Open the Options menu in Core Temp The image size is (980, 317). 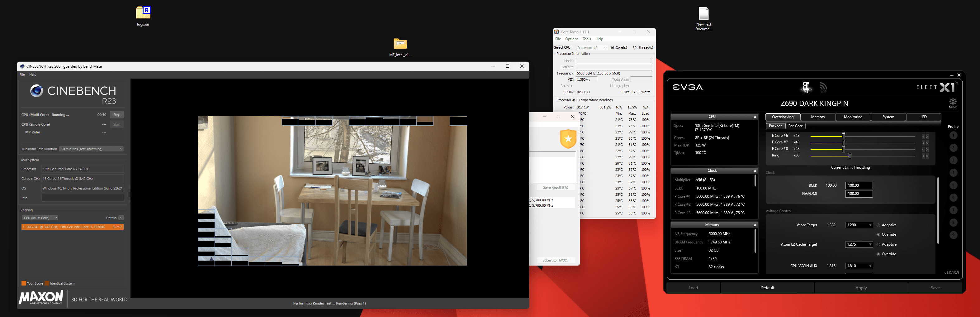pos(571,39)
